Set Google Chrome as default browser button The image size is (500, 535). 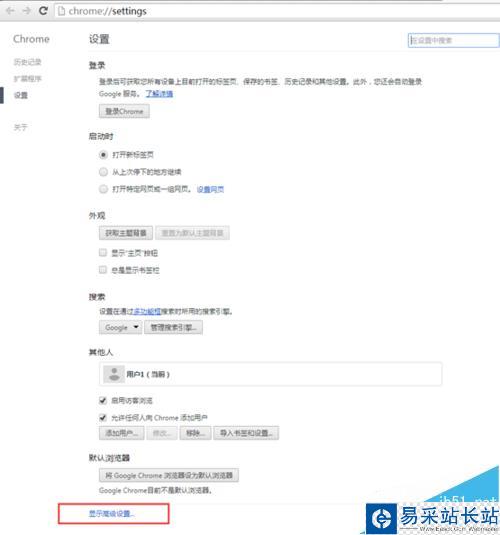coord(169,475)
